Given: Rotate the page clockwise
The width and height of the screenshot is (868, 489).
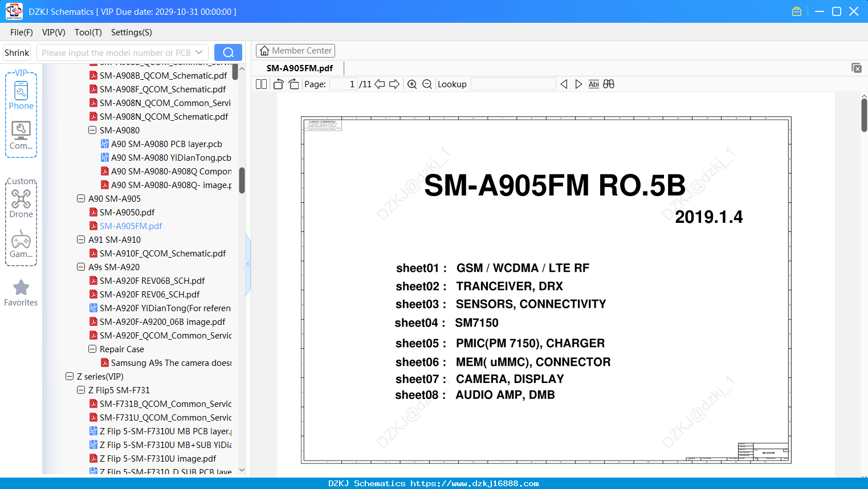Looking at the screenshot, I should (x=294, y=84).
